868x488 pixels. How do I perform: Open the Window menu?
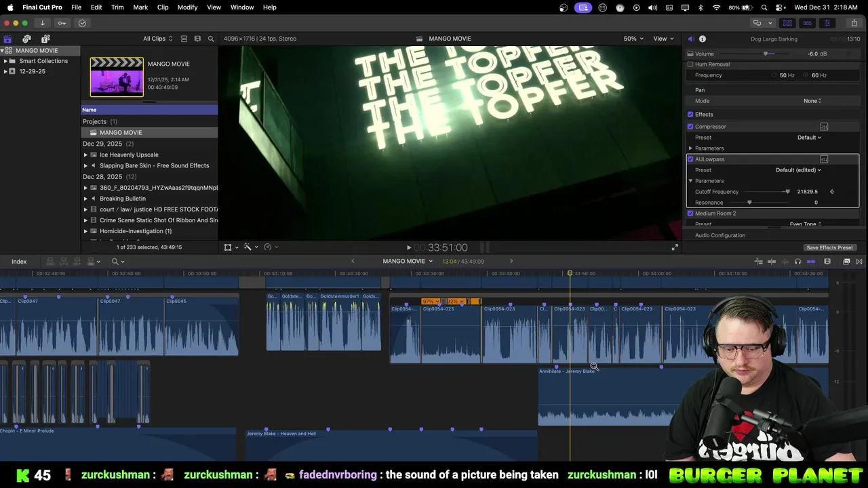coord(242,7)
